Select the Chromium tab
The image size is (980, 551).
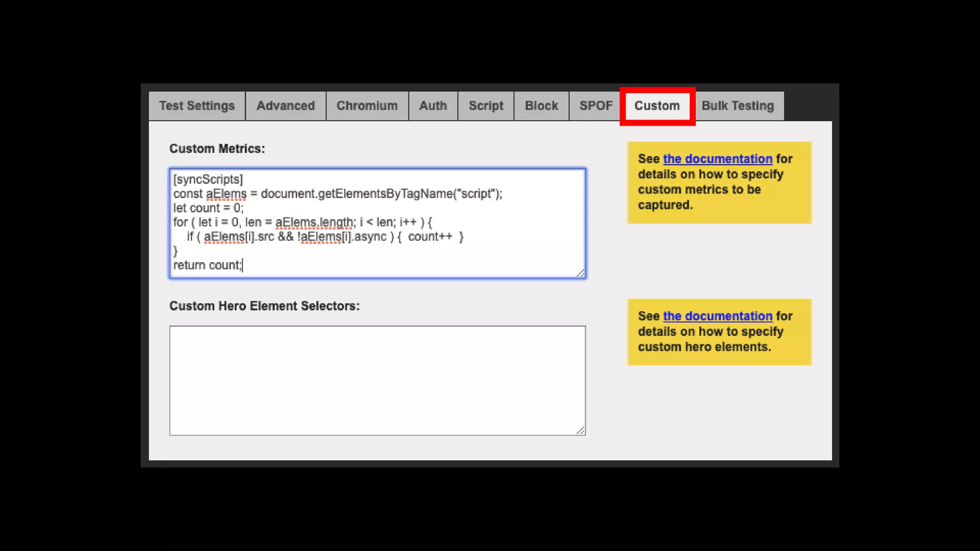pyautogui.click(x=367, y=106)
